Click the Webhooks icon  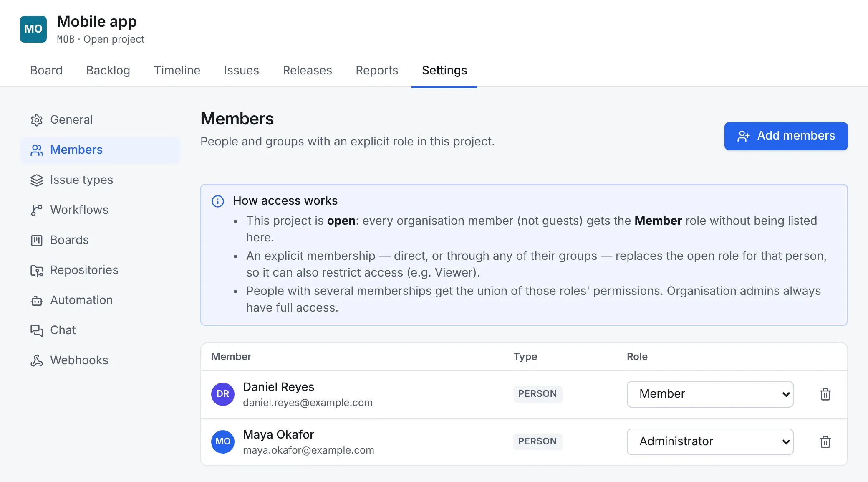click(37, 360)
